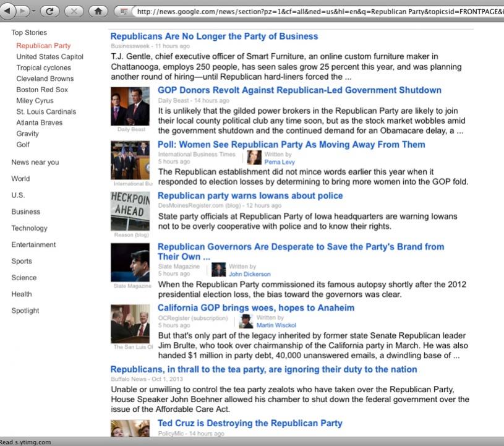The width and height of the screenshot is (504, 446).
Task: Open Tropical cyclones topic
Action: (44, 67)
